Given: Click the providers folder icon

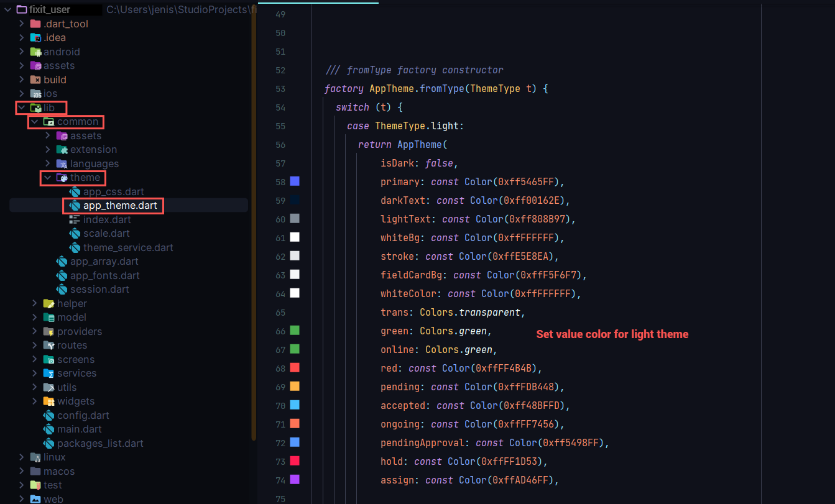Looking at the screenshot, I should coord(48,331).
